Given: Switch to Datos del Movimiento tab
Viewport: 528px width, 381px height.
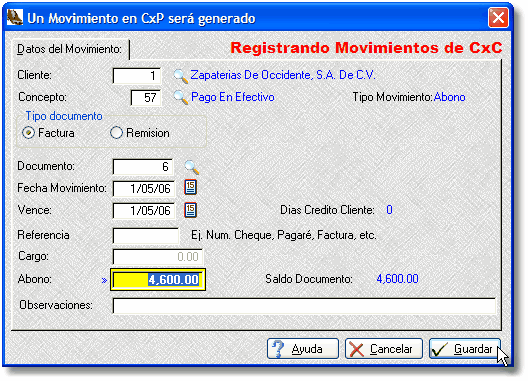Looking at the screenshot, I should coord(69,49).
